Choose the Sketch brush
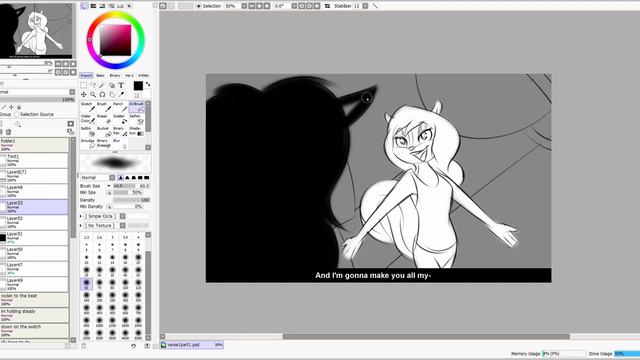Screen dimensions: 640x360 [87, 107]
